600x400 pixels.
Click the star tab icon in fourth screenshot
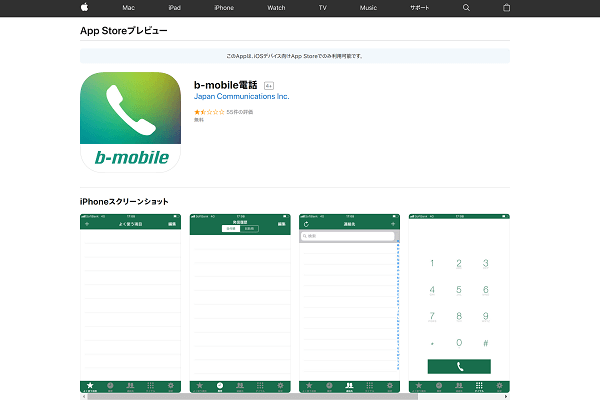click(x=419, y=387)
